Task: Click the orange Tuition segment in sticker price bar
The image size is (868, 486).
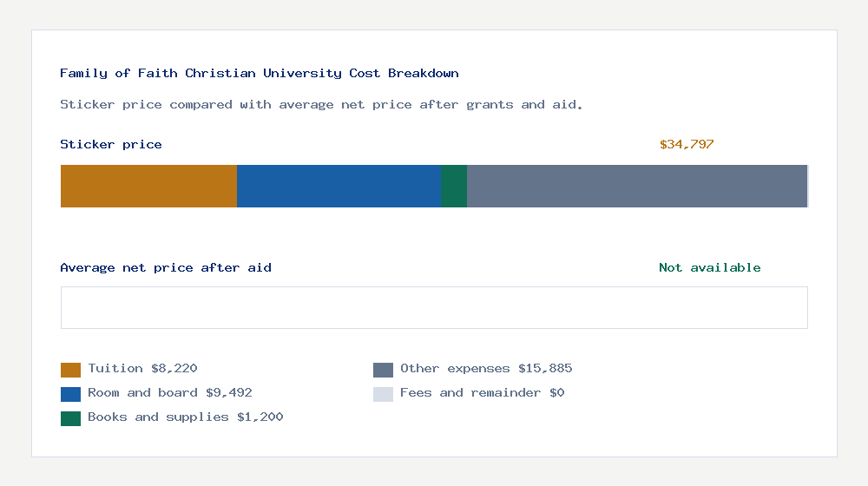Action: [149, 186]
